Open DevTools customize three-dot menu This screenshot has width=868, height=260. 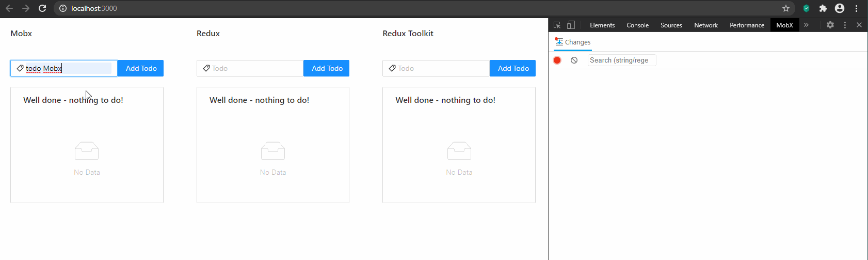[845, 25]
